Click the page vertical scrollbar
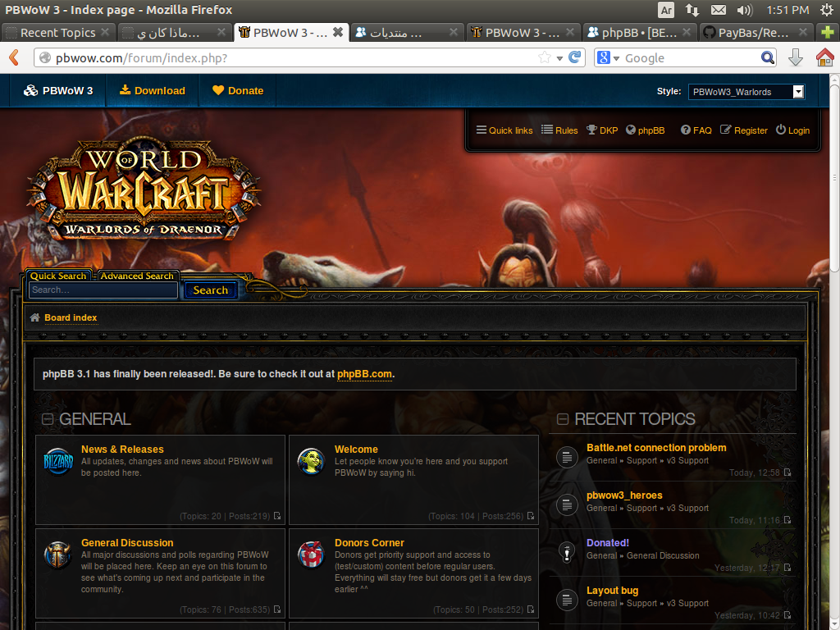 click(834, 180)
